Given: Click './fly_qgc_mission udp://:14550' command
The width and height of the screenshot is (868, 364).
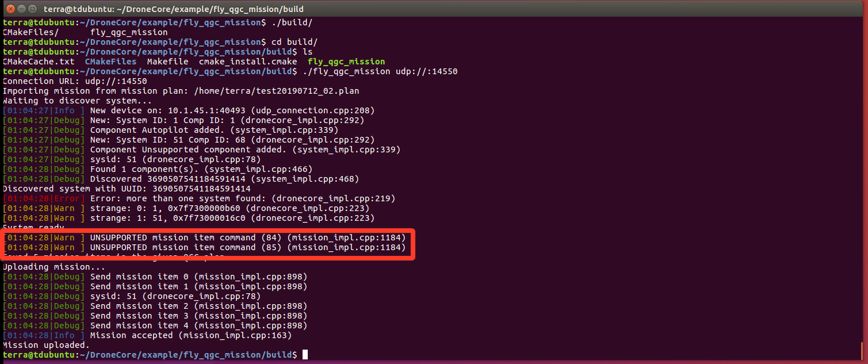Looking at the screenshot, I should [x=380, y=71].
